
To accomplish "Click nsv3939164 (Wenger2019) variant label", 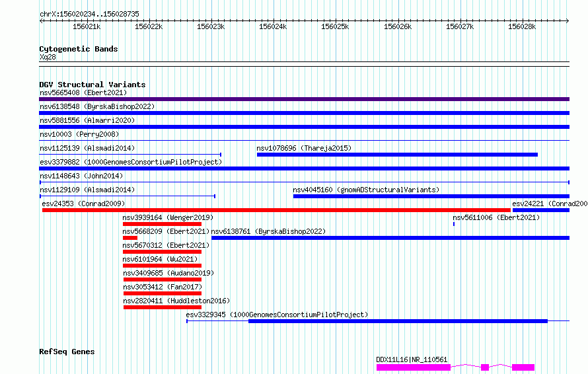I will click(x=168, y=217).
